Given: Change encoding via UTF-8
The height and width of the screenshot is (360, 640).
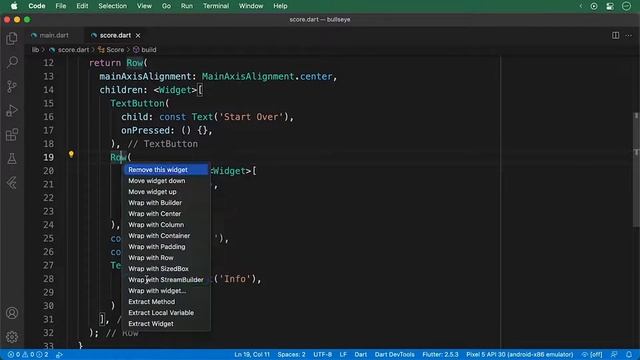Looking at the screenshot, I should 322,355.
